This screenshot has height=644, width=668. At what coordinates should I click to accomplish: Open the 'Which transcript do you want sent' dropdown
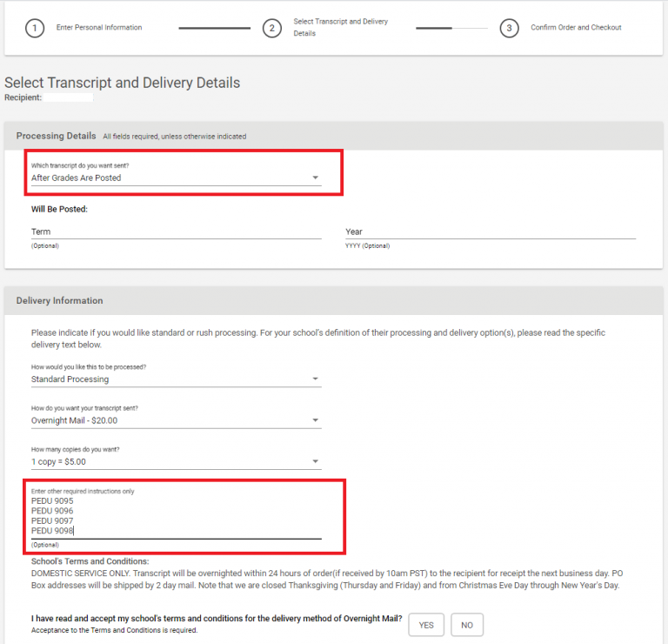click(x=176, y=178)
